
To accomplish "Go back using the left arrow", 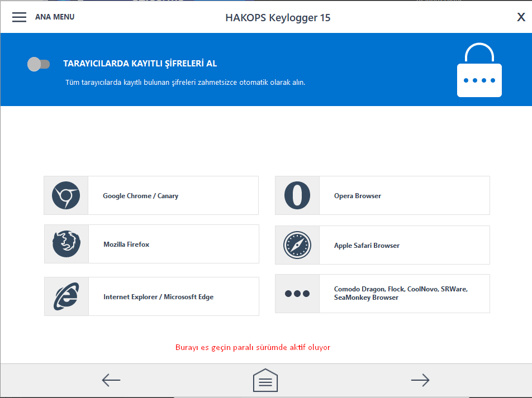I will point(111,380).
